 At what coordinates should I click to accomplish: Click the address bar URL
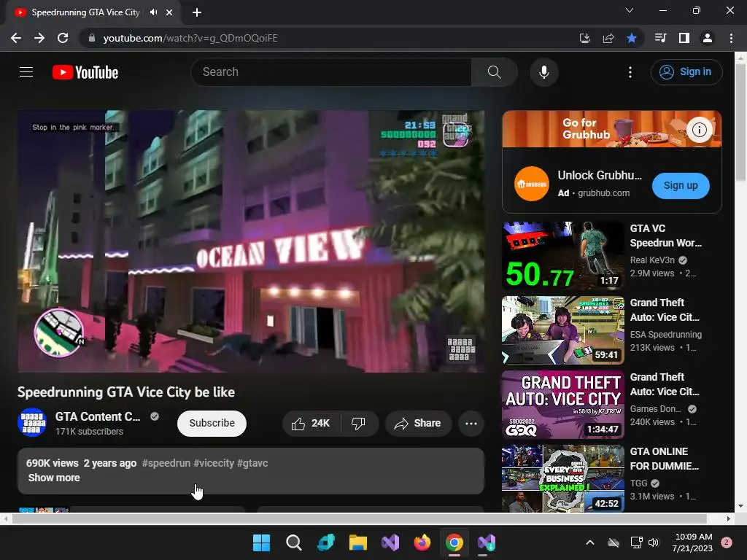click(190, 38)
